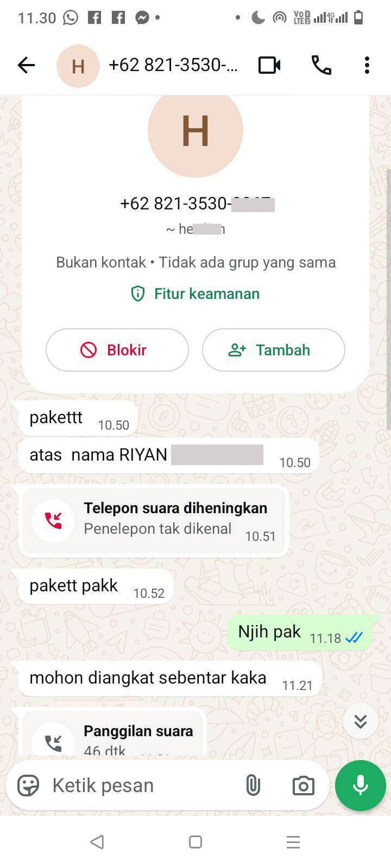The image size is (391, 868).
Task: Open contact info from the phone number title
Action: 173,66
